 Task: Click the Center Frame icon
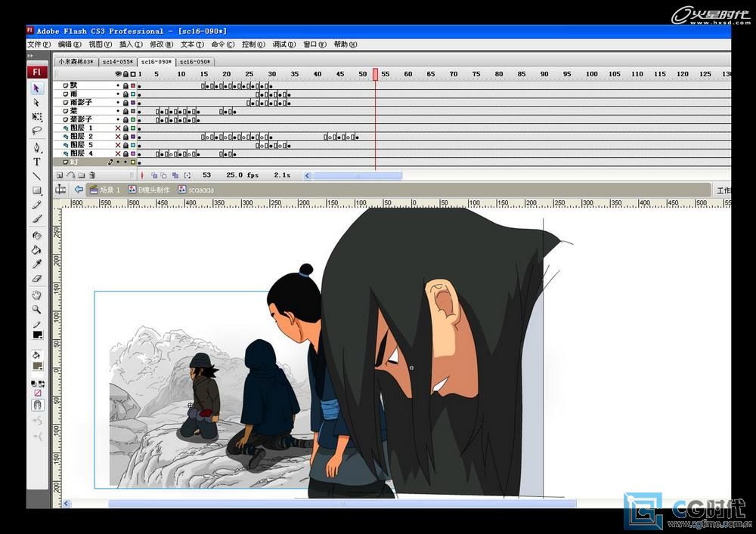point(142,175)
